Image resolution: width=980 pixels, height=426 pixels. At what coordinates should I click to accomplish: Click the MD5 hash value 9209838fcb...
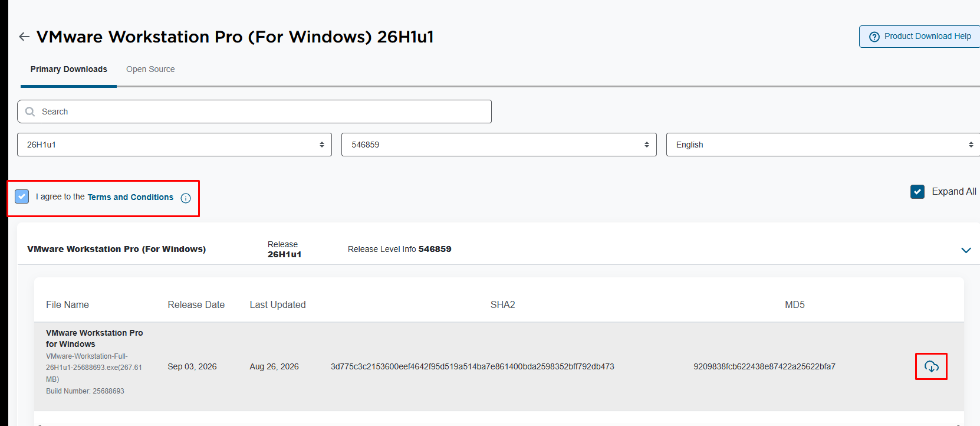pyautogui.click(x=764, y=366)
